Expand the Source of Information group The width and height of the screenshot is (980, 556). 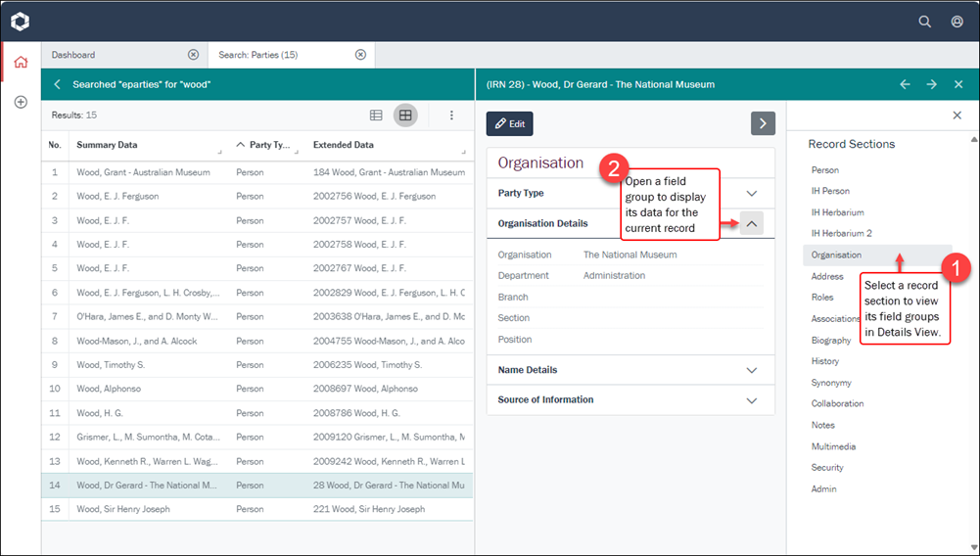coord(751,400)
